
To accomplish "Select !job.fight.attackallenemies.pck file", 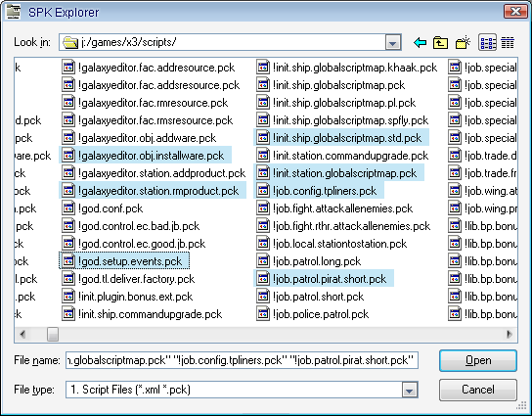I will [334, 208].
